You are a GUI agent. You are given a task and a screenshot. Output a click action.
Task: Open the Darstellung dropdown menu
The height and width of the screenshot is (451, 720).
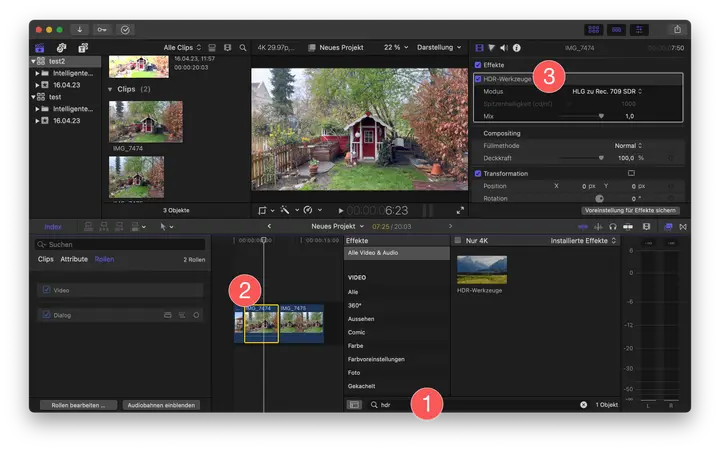[x=440, y=47]
